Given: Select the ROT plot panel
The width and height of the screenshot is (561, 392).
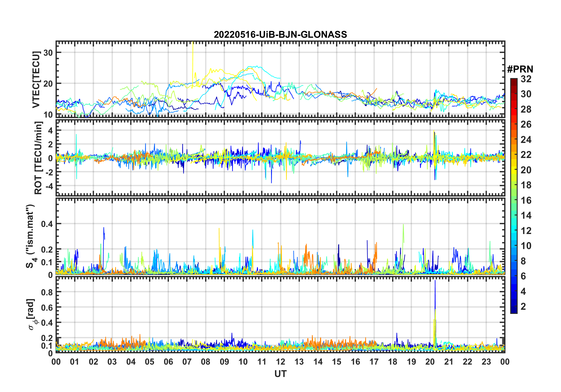Looking at the screenshot, I should (x=280, y=157).
